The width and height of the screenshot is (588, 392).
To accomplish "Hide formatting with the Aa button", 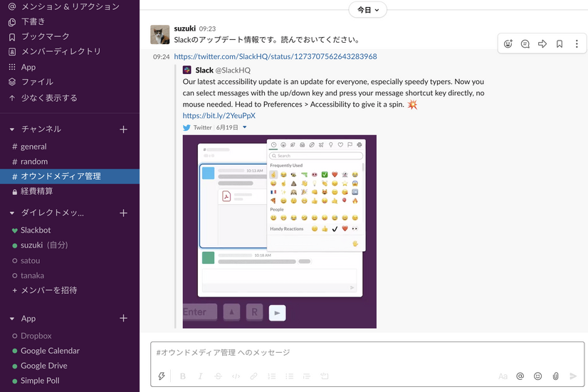I will click(503, 376).
